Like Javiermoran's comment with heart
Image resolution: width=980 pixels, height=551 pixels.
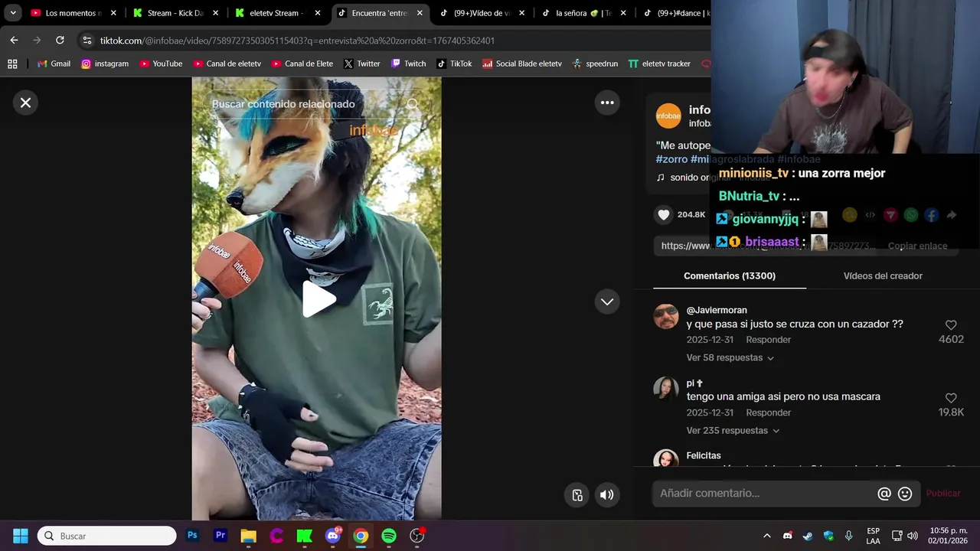(x=951, y=324)
